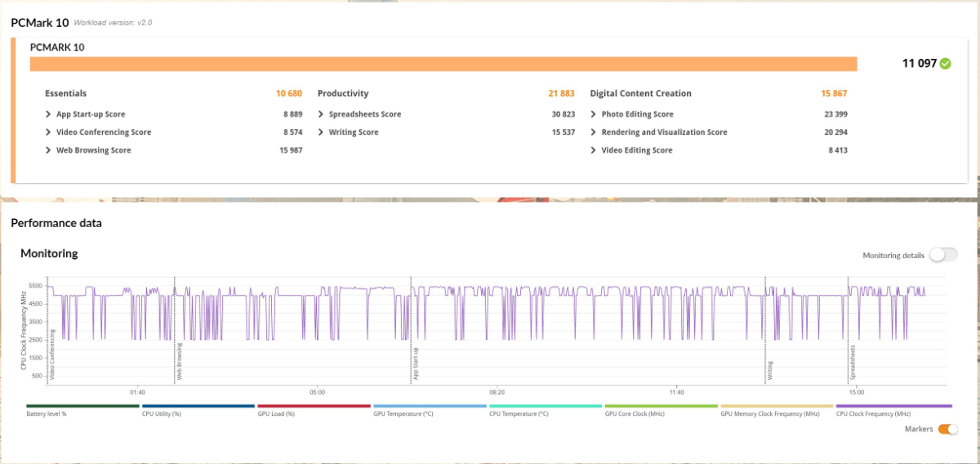This screenshot has width=980, height=464.
Task: Click the App Start-up value 8 889
Action: tap(293, 114)
